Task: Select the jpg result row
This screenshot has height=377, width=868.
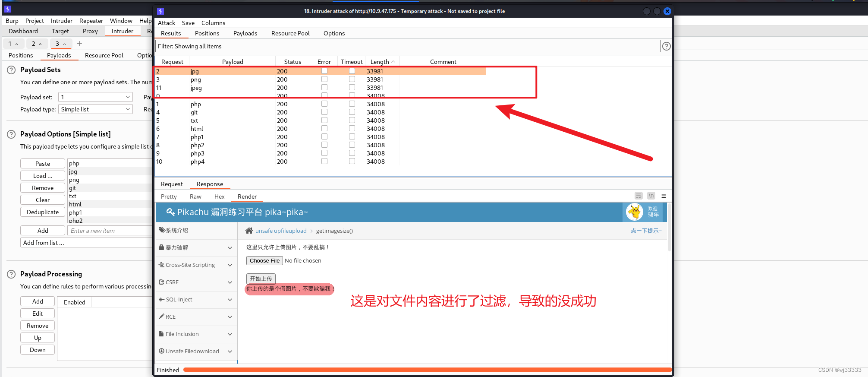Action: (x=321, y=71)
